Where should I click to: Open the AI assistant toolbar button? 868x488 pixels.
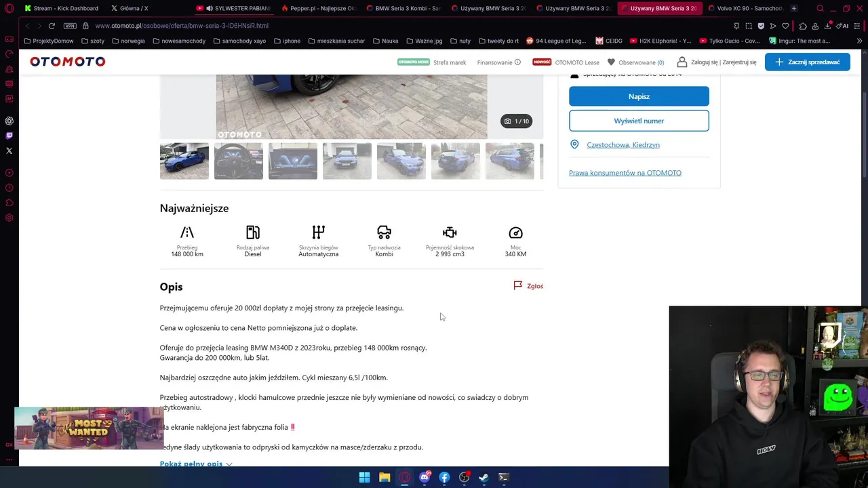844,26
